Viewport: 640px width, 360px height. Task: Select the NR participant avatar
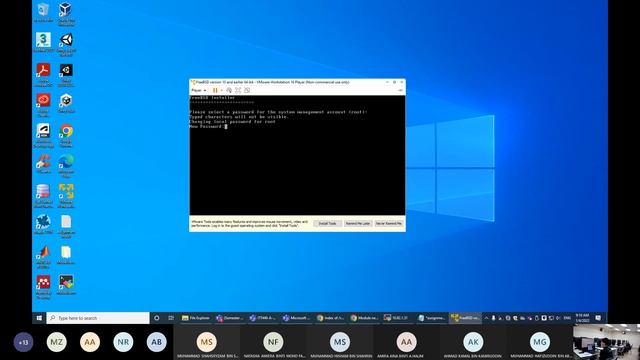(x=123, y=342)
